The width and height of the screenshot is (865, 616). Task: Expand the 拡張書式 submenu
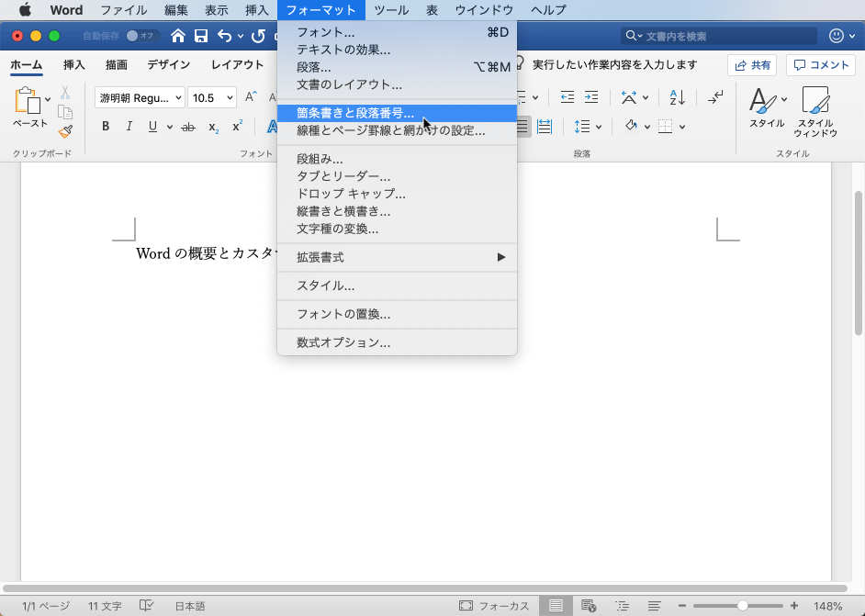[x=398, y=257]
